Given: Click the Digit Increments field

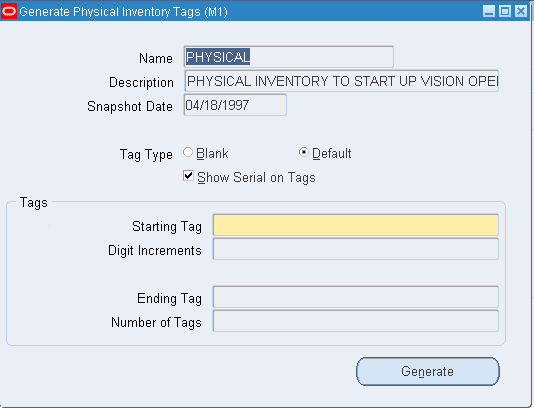Looking at the screenshot, I should [356, 249].
